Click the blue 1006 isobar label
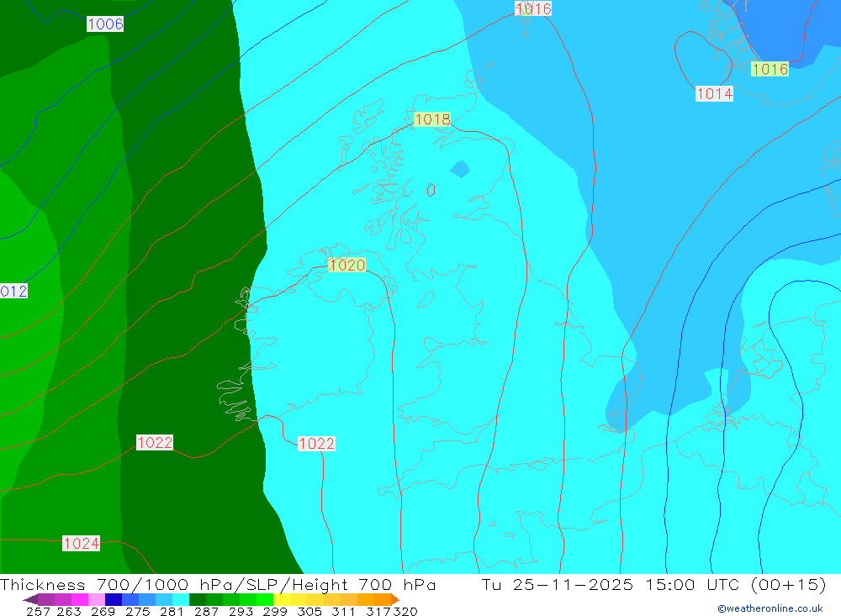This screenshot has height=616, width=841. point(105,24)
